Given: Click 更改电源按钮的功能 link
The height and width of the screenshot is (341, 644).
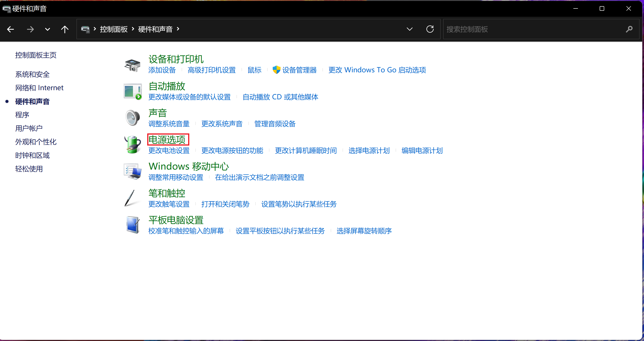Looking at the screenshot, I should coord(232,151).
